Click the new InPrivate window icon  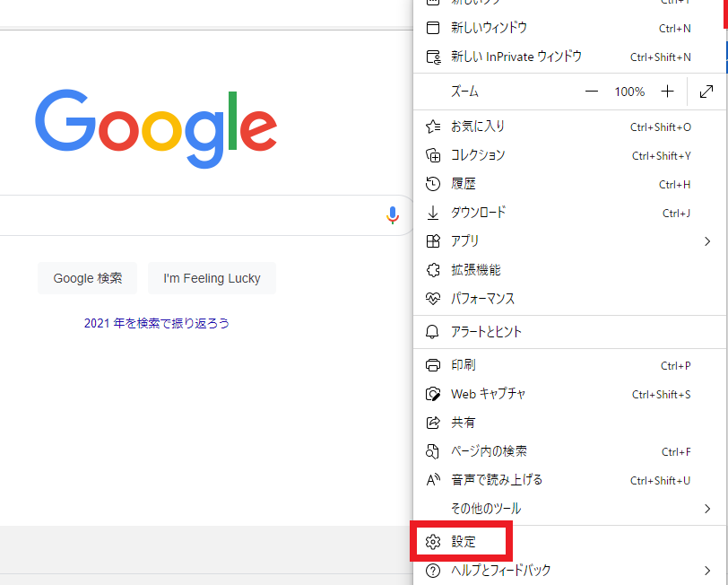click(x=433, y=57)
